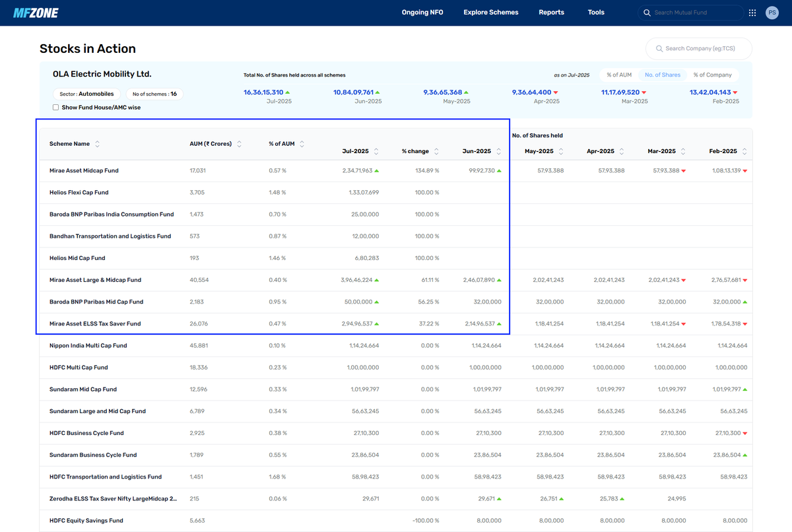
Task: Sort by Apr-2025 column arrows
Action: [x=621, y=151]
